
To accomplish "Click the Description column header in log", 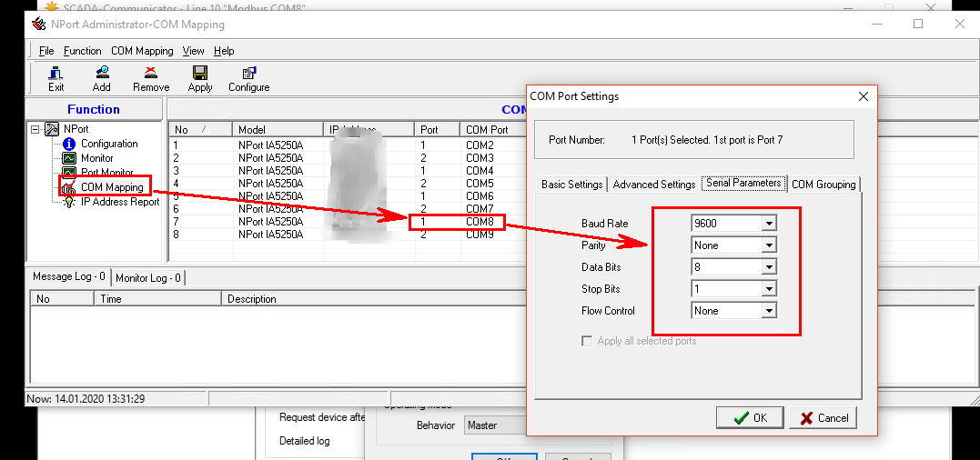I will point(374,299).
